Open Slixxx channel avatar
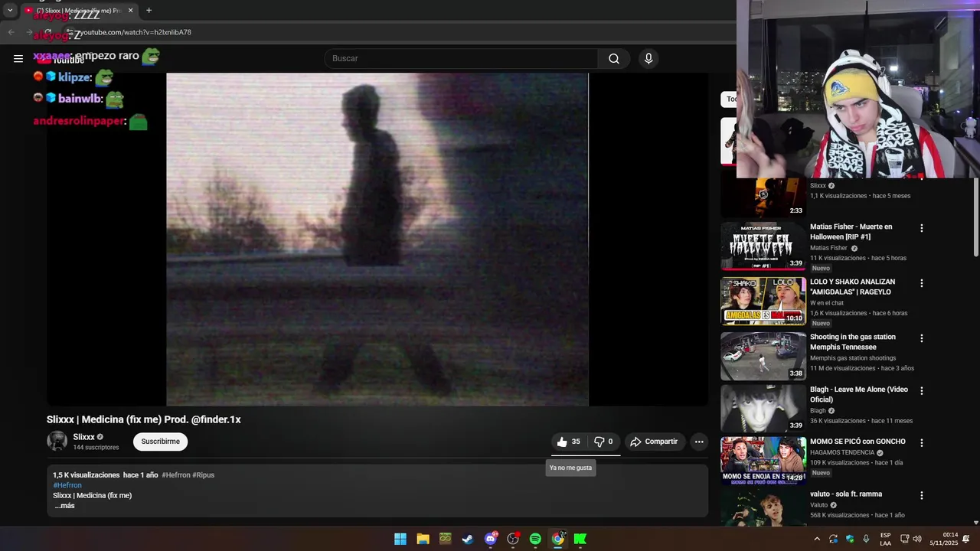The height and width of the screenshot is (551, 980). tap(57, 441)
